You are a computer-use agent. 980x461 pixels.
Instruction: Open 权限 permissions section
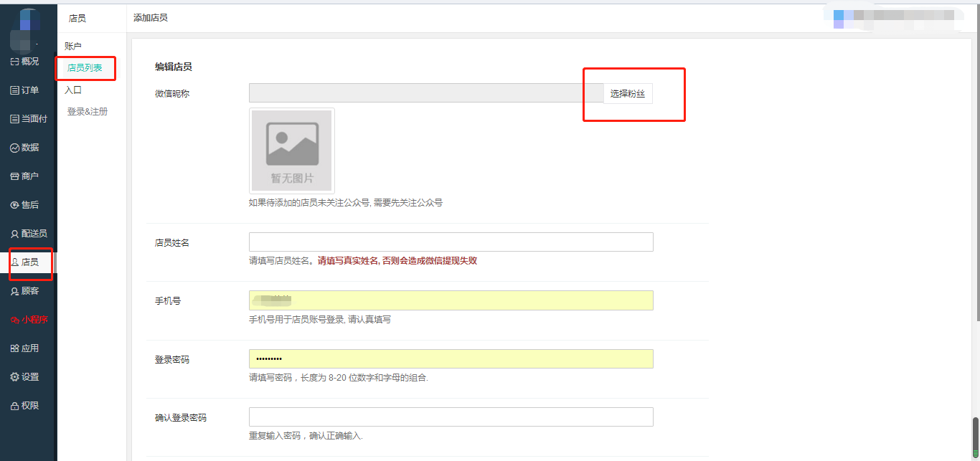point(25,406)
